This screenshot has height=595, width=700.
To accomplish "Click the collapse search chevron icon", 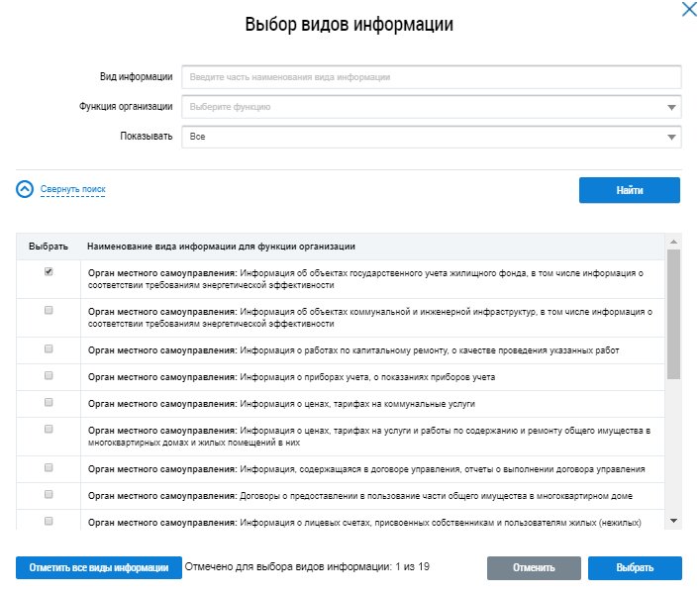I will coord(25,189).
